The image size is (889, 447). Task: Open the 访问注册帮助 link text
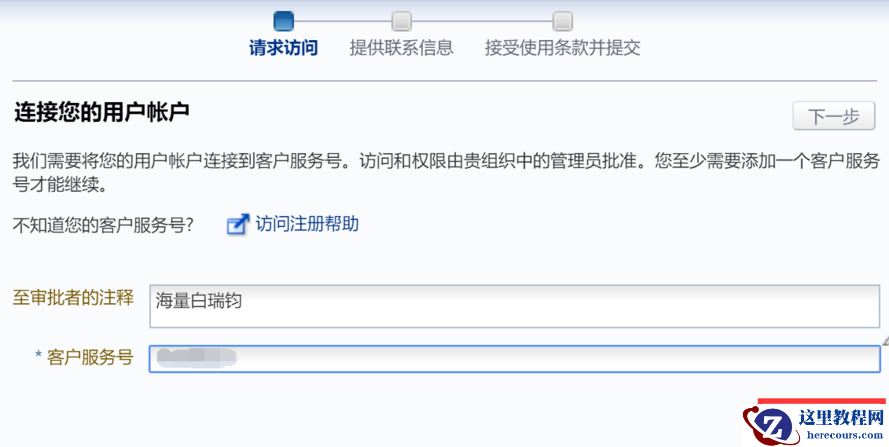[x=307, y=224]
